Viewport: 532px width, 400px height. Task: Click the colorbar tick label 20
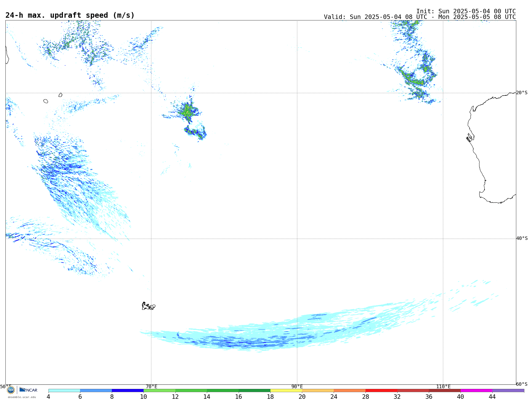(x=302, y=397)
